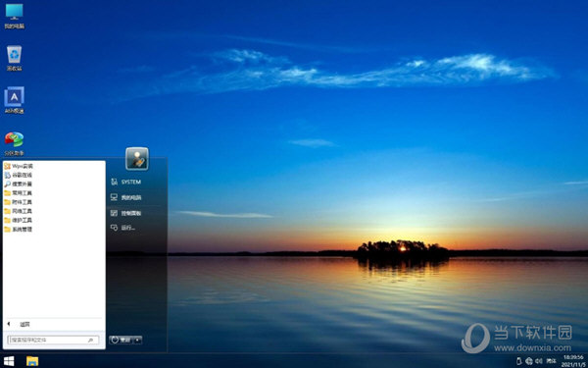Click the 返回 back link in the Start menu
588x368 pixels.
click(24, 325)
